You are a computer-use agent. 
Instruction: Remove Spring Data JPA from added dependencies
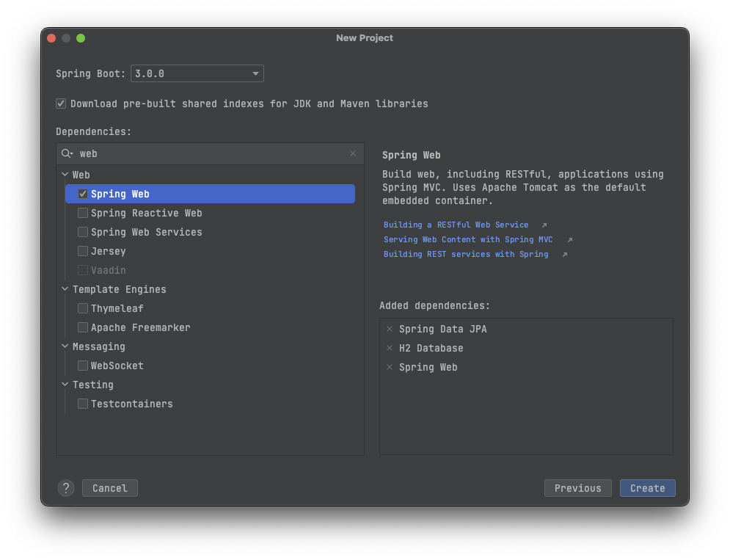pos(390,329)
